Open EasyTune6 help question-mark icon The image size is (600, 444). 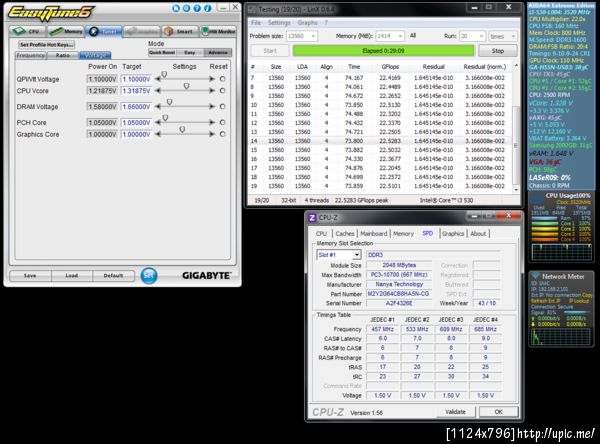click(197, 8)
